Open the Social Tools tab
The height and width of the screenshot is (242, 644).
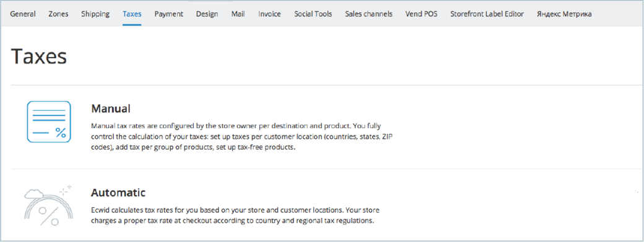pos(313,14)
